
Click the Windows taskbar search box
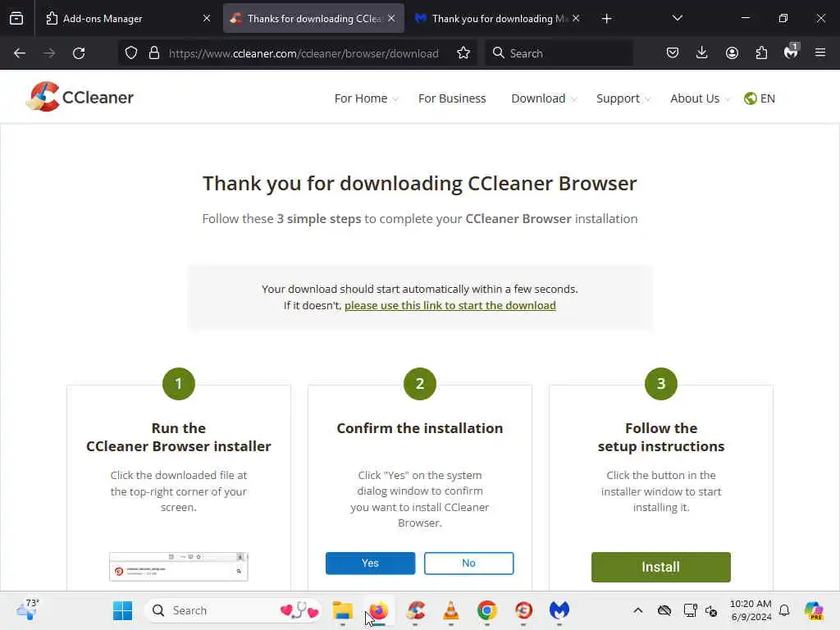pos(233,610)
